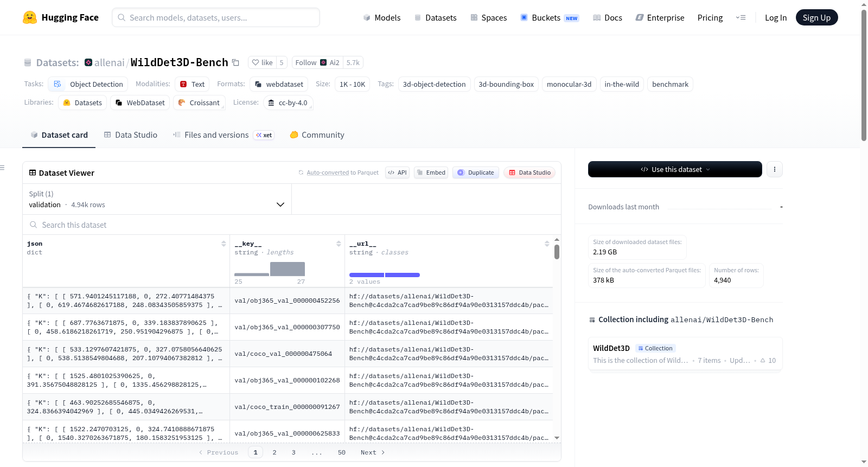Click the search magnifier in dataset search

[x=34, y=225]
